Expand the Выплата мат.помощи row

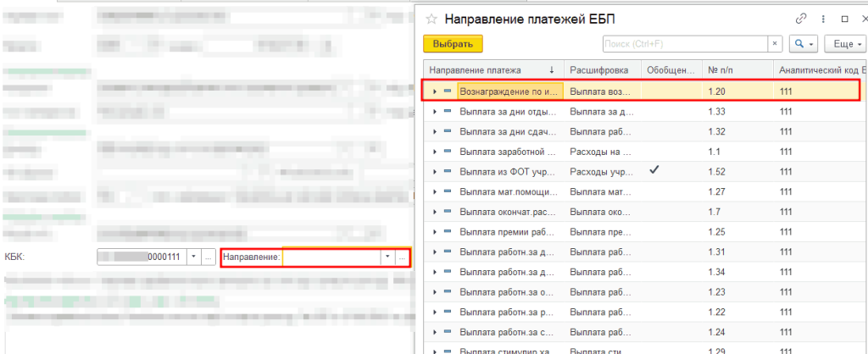[x=435, y=191]
